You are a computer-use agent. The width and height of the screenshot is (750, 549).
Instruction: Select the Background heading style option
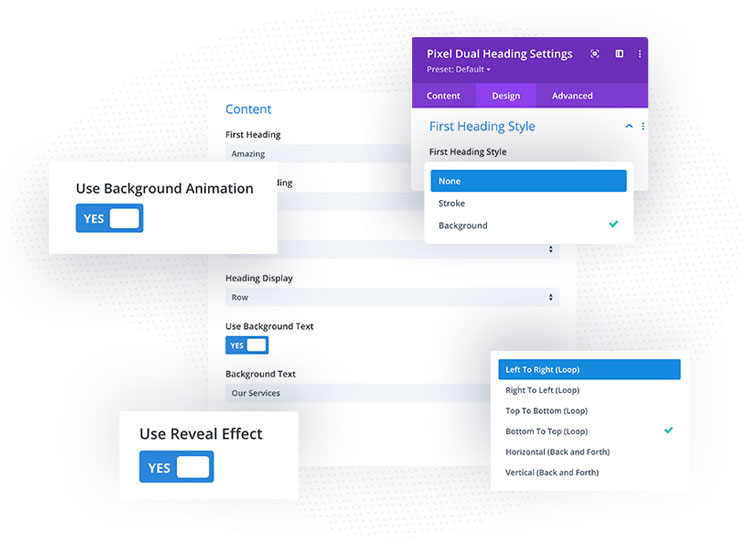coord(529,225)
